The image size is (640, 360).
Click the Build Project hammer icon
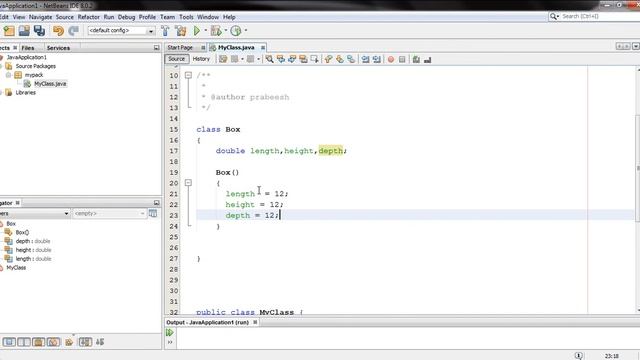(x=165, y=31)
